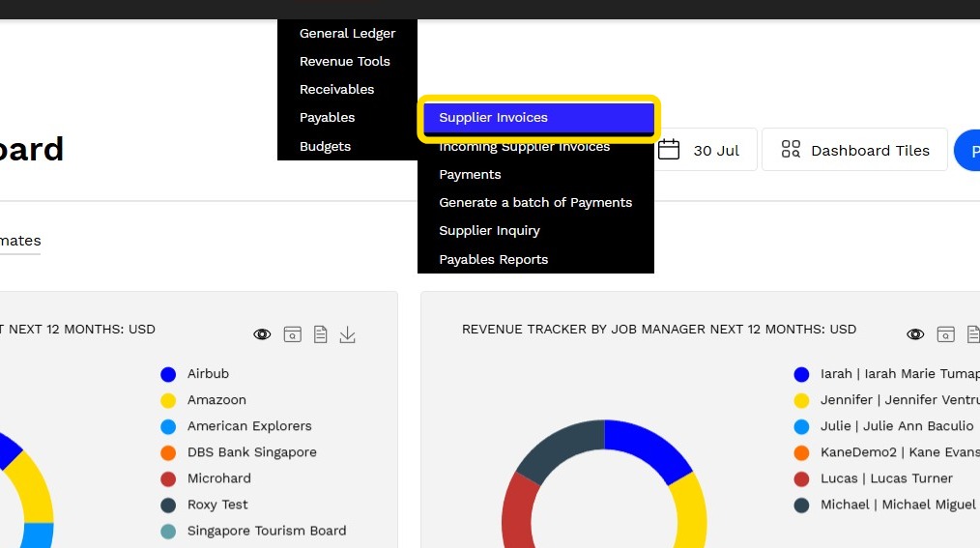
Task: Click the Airbub legend label
Action: [208, 374]
